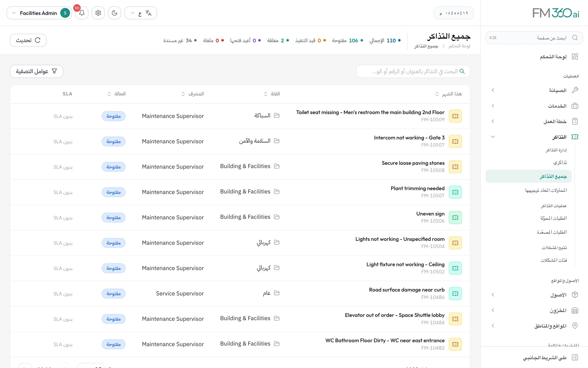This screenshot has height=368, width=588.
Task: Open the Facilities Admin user menu
Action: tap(39, 13)
